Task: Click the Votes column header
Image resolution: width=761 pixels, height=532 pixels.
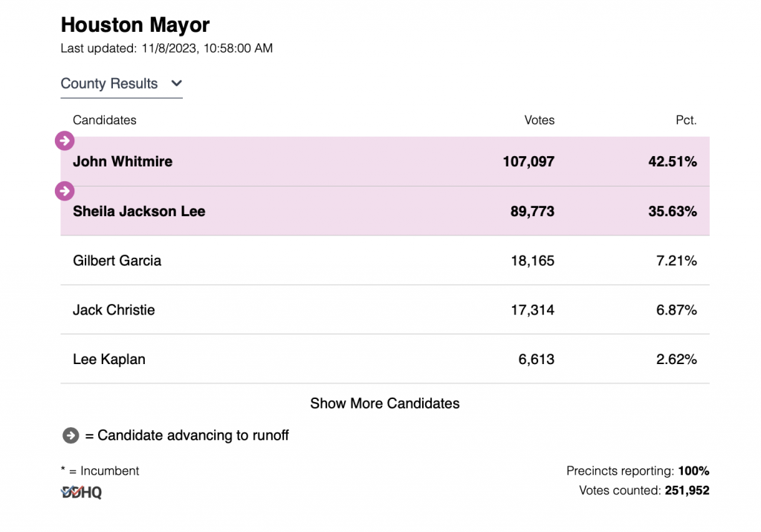Action: [x=540, y=120]
